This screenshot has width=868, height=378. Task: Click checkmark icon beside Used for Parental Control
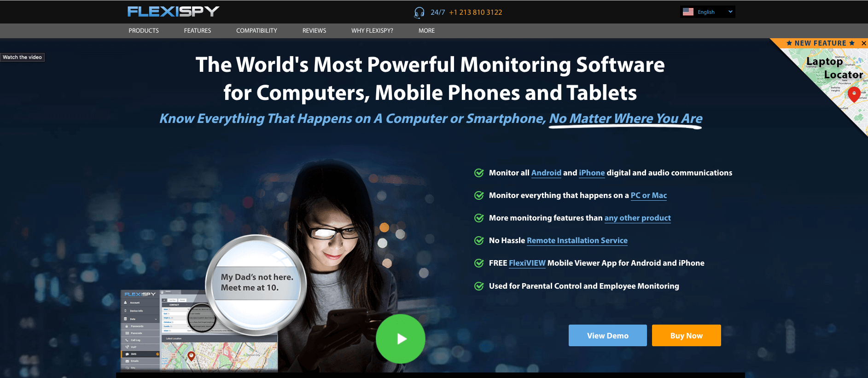(479, 286)
